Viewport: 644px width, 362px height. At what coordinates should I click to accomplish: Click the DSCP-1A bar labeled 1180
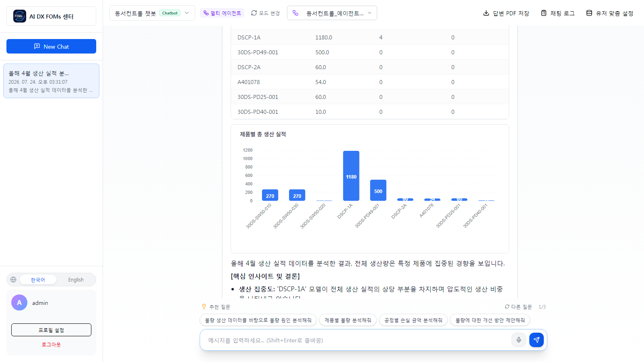(x=351, y=176)
